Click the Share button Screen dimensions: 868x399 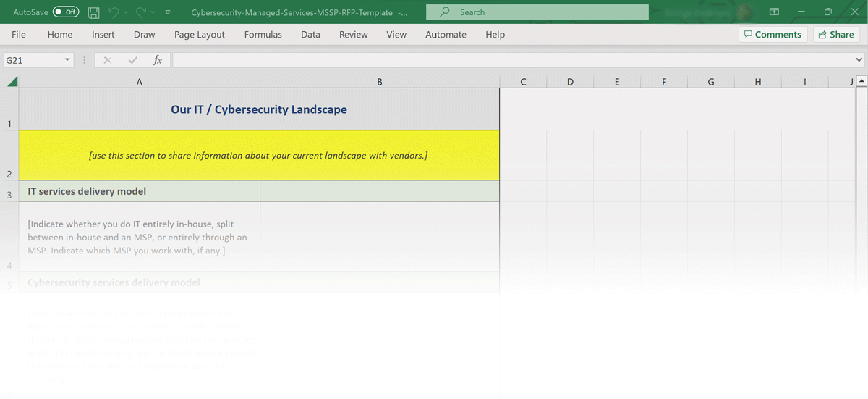(835, 35)
